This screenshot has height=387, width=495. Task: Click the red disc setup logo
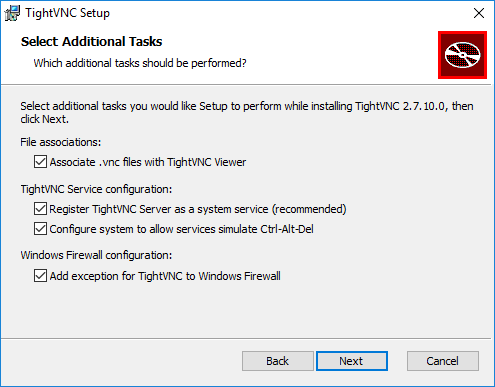(x=462, y=55)
